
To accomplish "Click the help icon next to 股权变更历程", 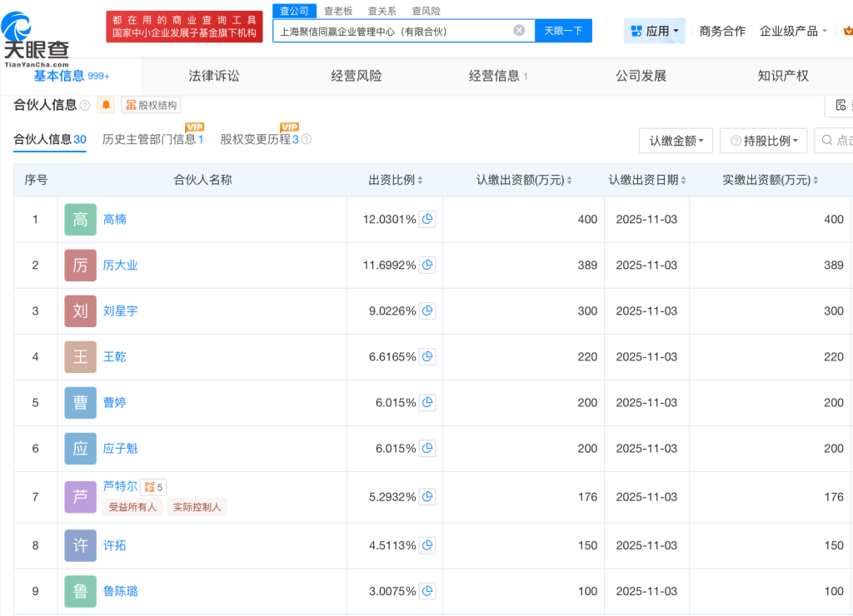I will pyautogui.click(x=306, y=140).
